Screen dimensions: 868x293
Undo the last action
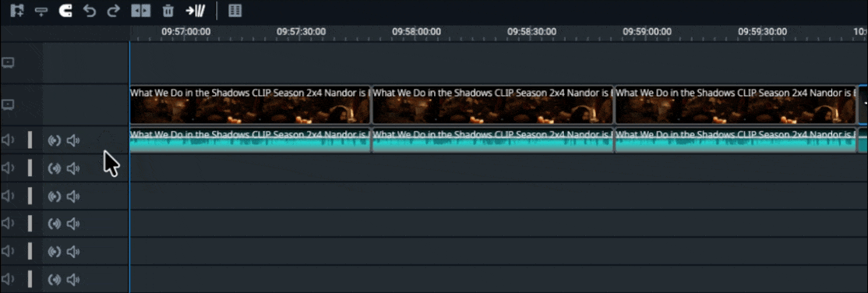pos(90,11)
